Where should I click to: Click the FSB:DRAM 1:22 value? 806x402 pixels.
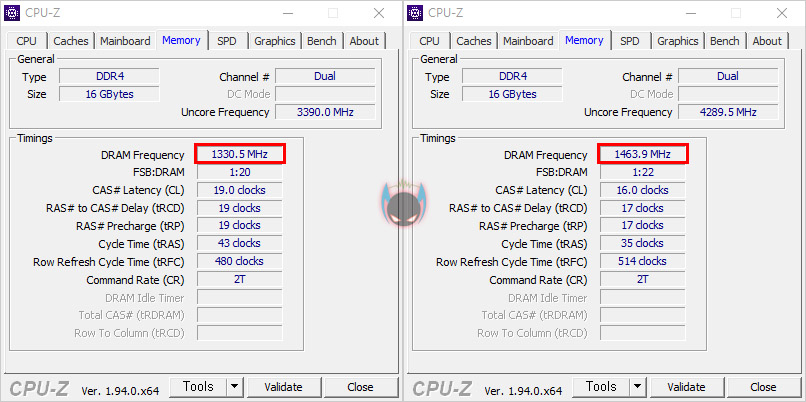[x=643, y=172]
